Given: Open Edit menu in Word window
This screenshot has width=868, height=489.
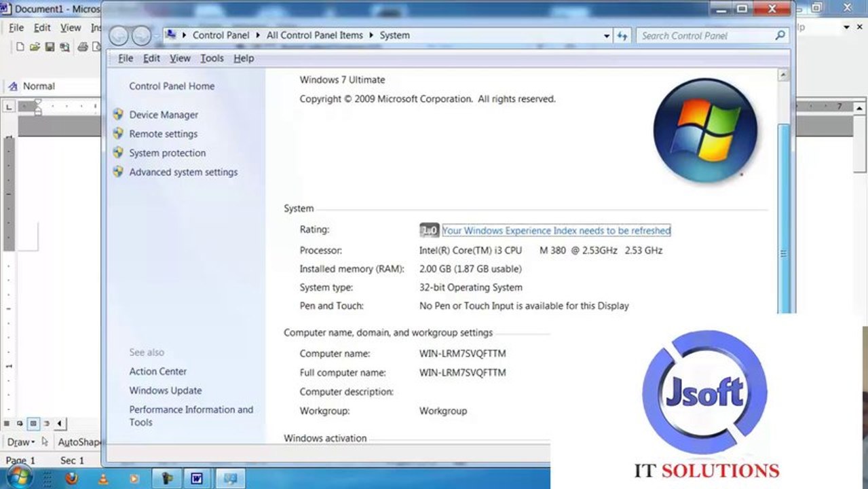Looking at the screenshot, I should click(42, 28).
